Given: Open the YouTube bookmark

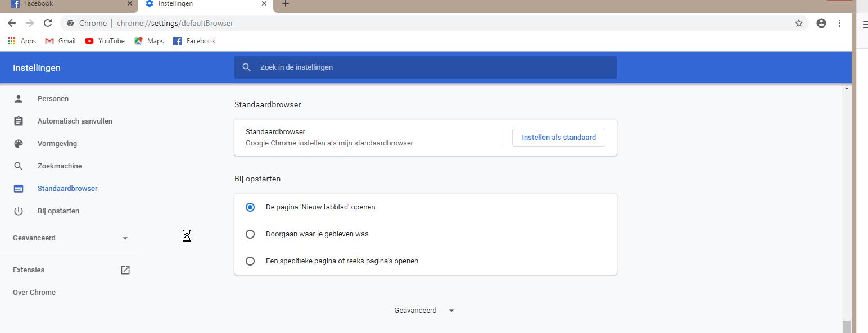Looking at the screenshot, I should [105, 41].
